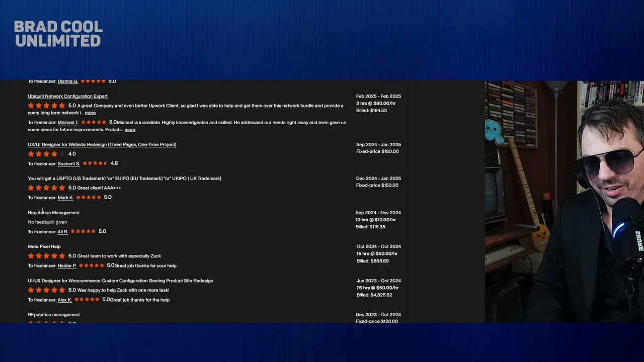644x362 pixels.
Task: Select the "Feb 2025 - Feb 2025" date range
Action: point(378,96)
